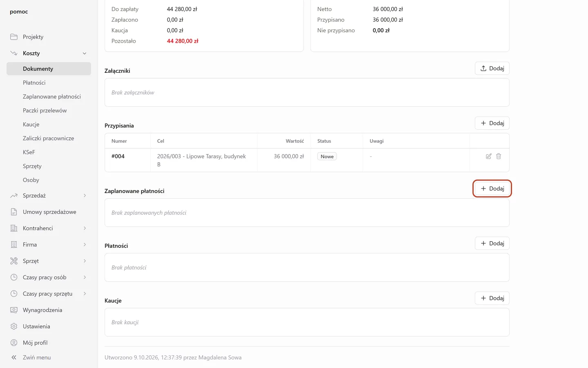Click the Ustawienia gear icon
Screen dimensions: 588x368
tap(14, 326)
